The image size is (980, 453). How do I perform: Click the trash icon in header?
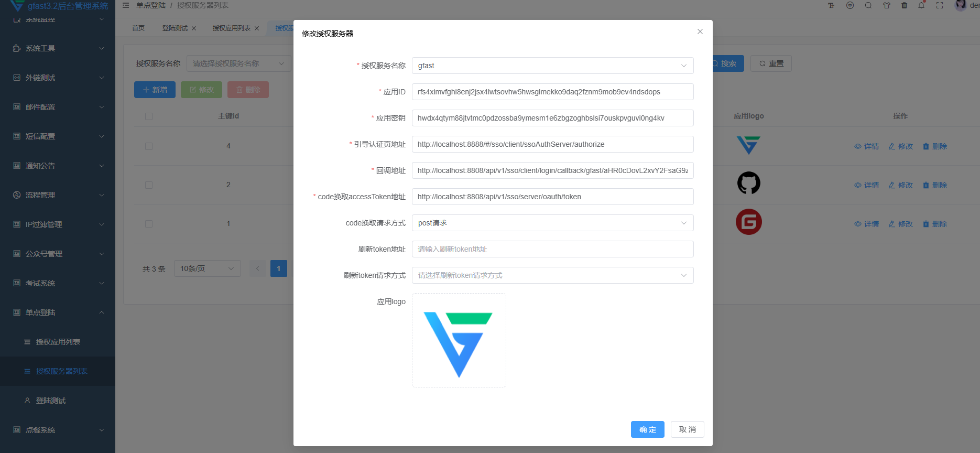pos(904,5)
